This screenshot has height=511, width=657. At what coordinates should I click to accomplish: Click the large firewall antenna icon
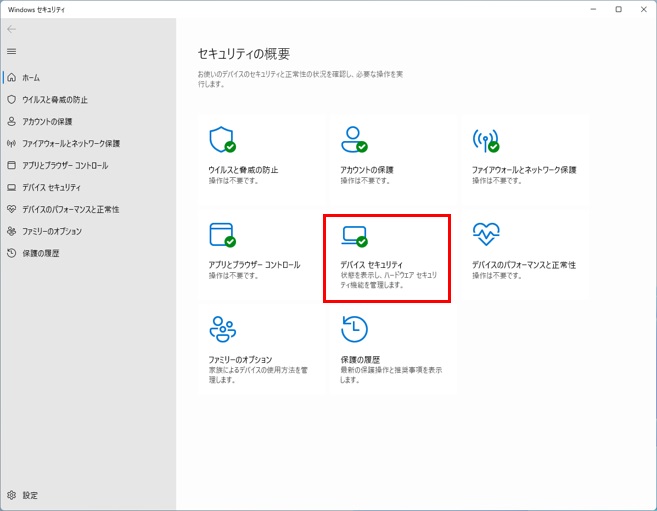pyautogui.click(x=486, y=140)
